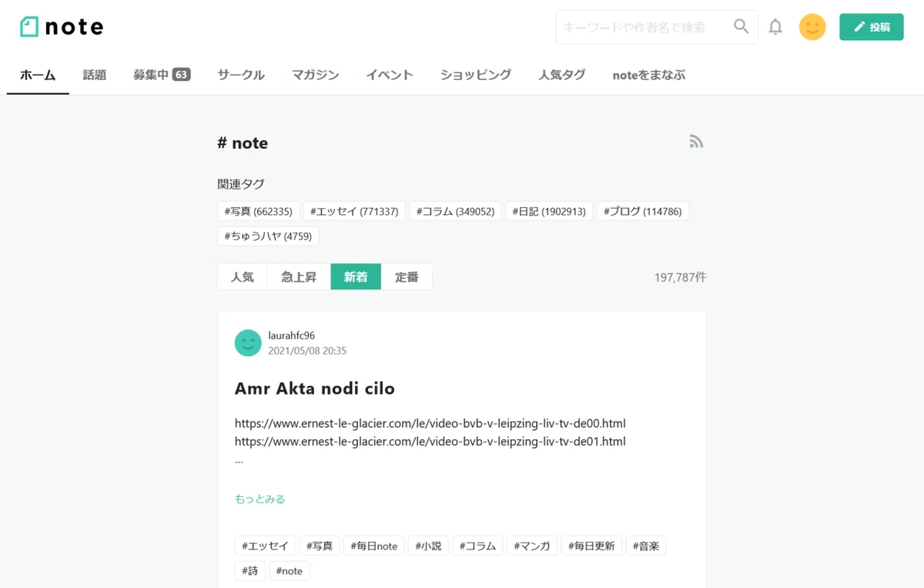This screenshot has height=588, width=924.
Task: Open the 募集中 tab
Action: [162, 75]
